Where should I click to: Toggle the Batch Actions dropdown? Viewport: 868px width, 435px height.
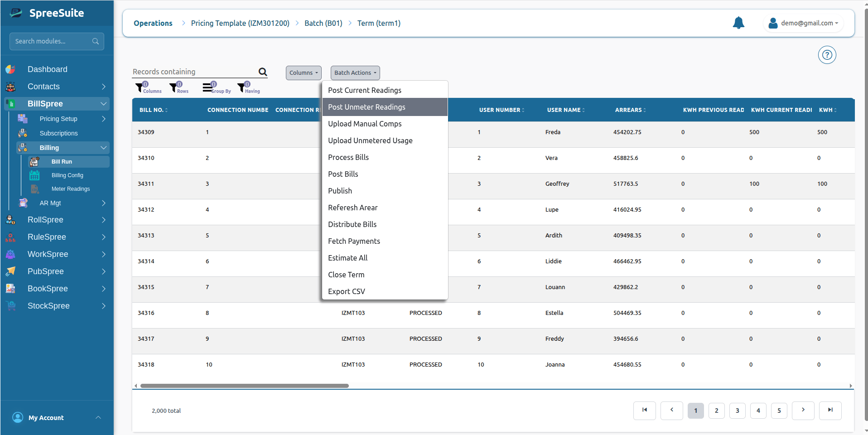click(355, 73)
